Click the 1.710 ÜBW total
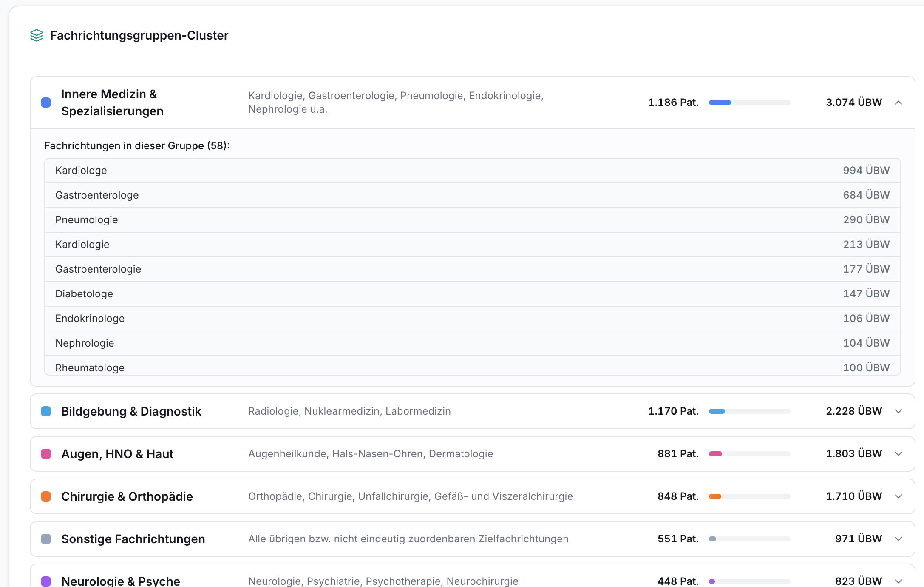The height and width of the screenshot is (587, 924). point(854,496)
